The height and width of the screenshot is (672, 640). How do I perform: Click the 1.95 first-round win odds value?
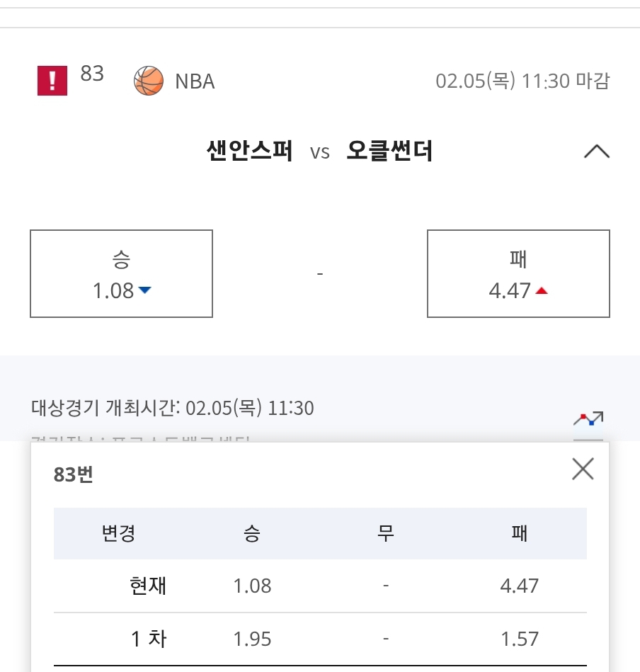tap(252, 639)
